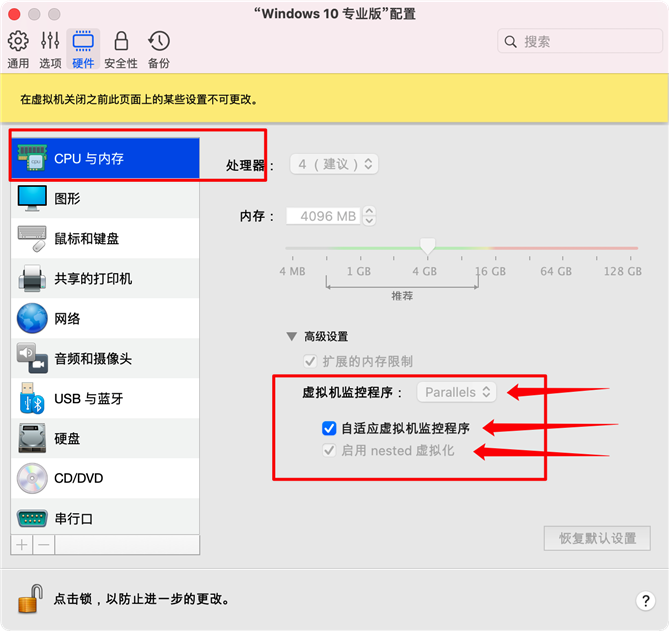Select 串行口 in the hardware list

point(105,517)
